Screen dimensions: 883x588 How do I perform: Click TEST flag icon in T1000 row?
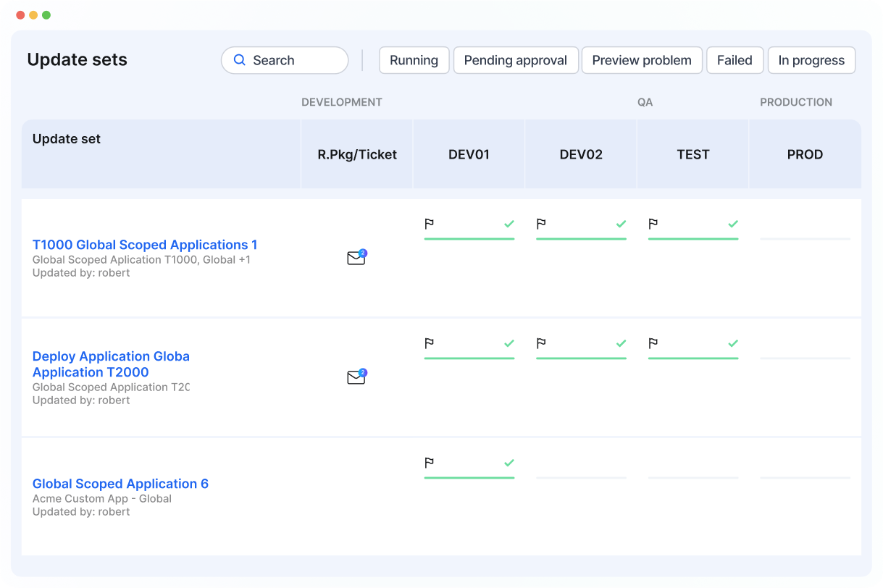[653, 224]
